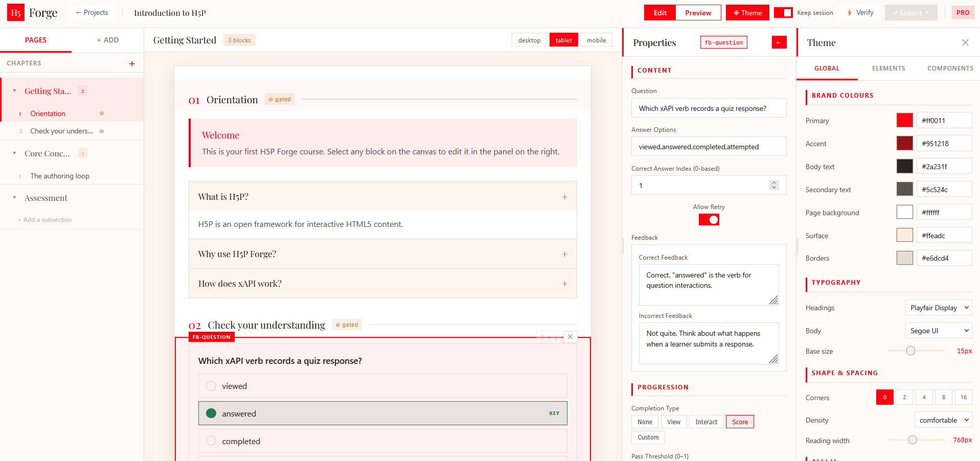Click the '1' count badge beside Core Concepts chapter
Screen dimensions: 980x461
[83, 153]
